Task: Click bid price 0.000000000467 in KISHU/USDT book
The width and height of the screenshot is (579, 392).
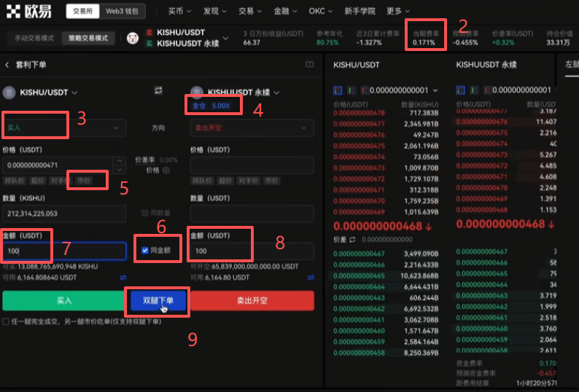Action: click(359, 254)
